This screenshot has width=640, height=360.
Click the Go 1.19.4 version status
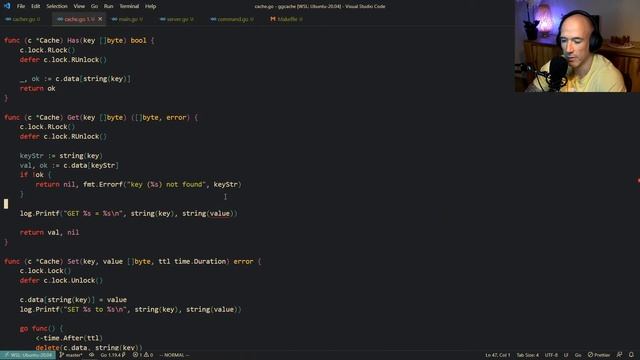(113, 355)
